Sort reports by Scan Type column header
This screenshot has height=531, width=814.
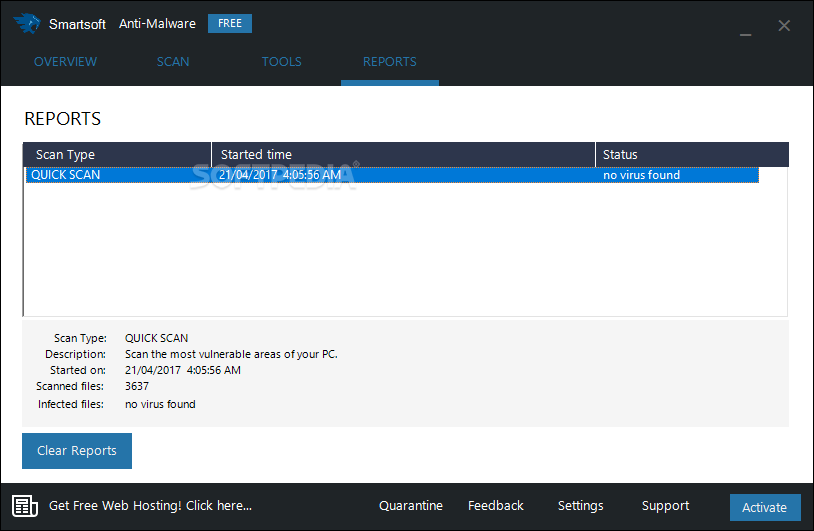[x=117, y=155]
